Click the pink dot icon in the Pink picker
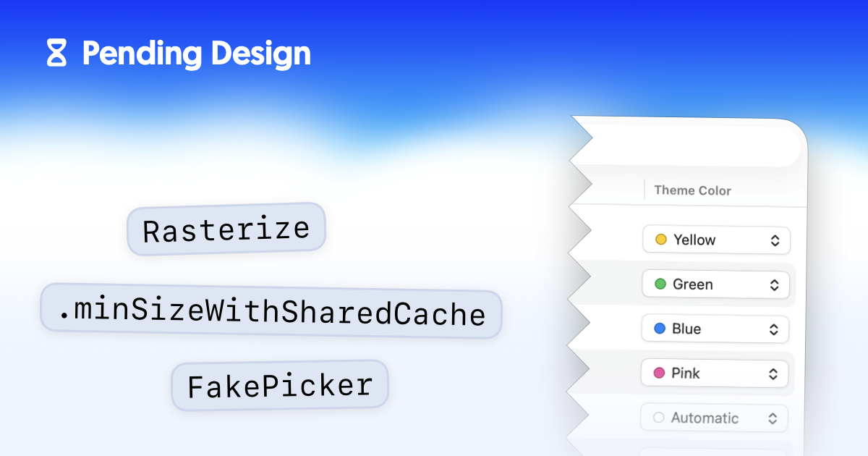Viewport: 868px width, 456px height. pos(659,373)
